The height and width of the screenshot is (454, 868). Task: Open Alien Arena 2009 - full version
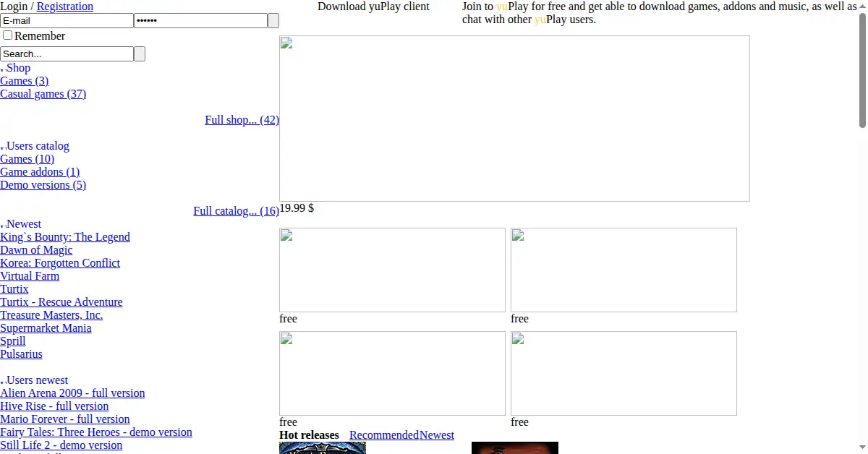pos(72,393)
